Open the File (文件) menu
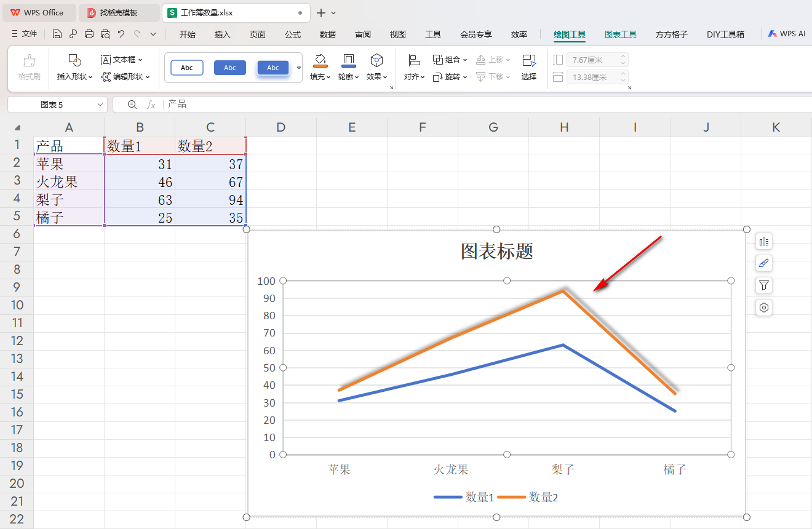Image resolution: width=812 pixels, height=529 pixels. [x=25, y=34]
